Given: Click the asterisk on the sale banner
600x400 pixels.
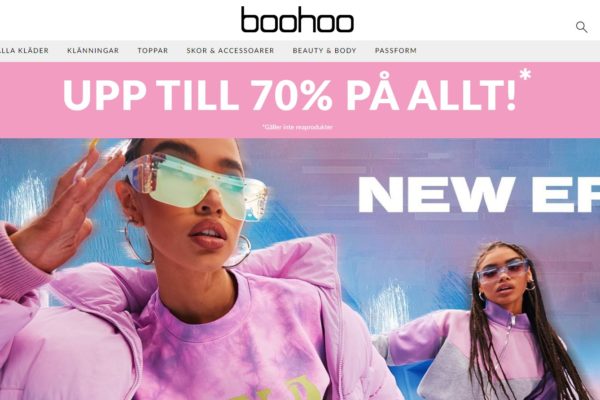Looking at the screenshot, I should click(x=525, y=75).
